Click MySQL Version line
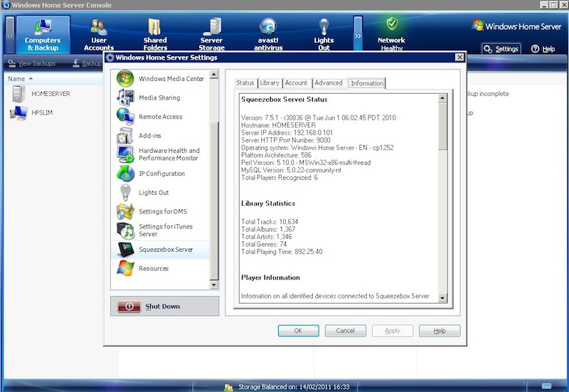This screenshot has width=569, height=392. coord(291,170)
